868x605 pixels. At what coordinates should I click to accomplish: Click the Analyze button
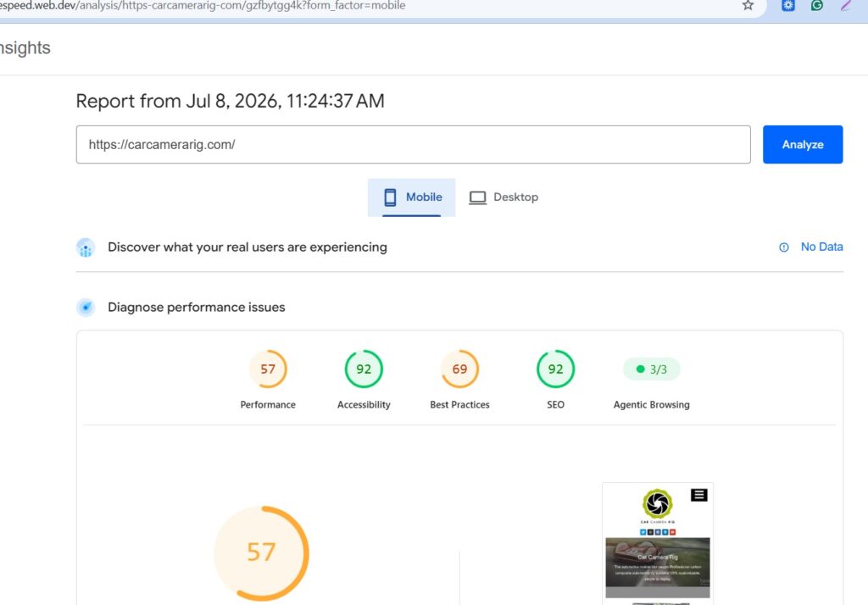pos(803,144)
